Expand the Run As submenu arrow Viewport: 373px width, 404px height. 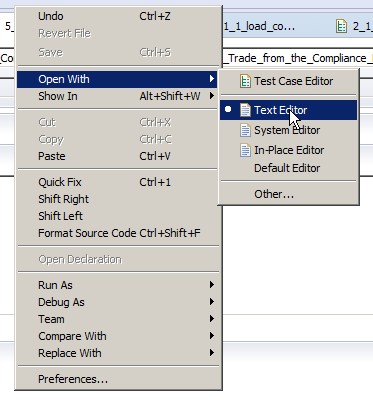[212, 285]
